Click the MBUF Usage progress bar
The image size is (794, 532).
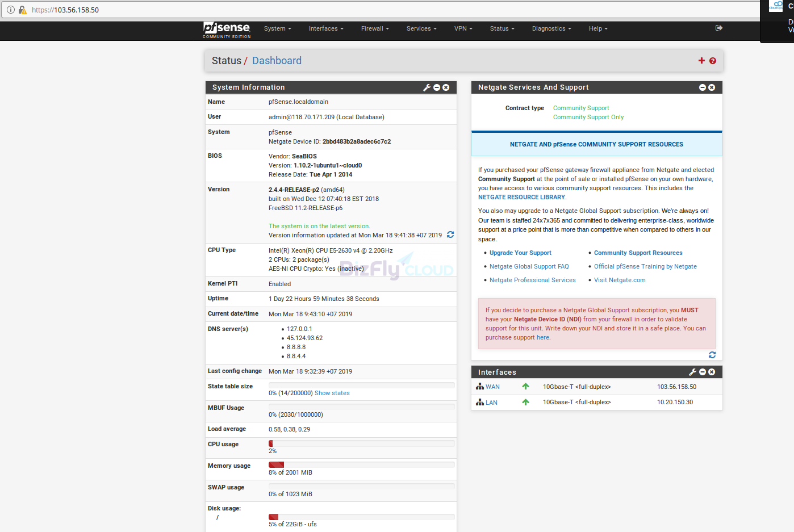tap(362, 407)
